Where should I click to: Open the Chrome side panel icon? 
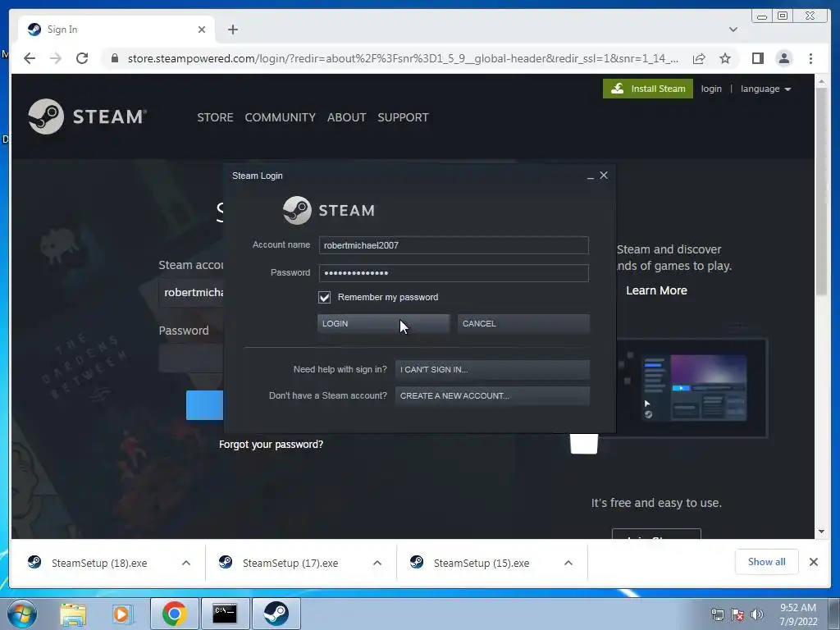757,58
